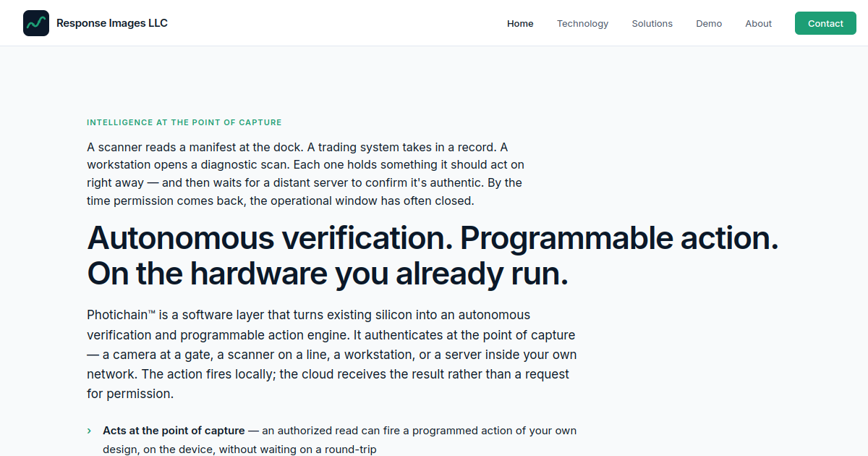Go to the Solutions page
Image resolution: width=868 pixels, height=456 pixels.
[x=652, y=23]
